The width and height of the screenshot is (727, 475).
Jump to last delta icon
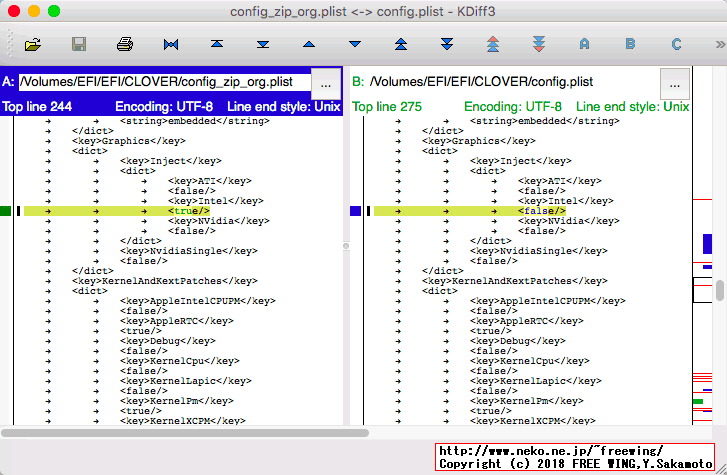point(263,45)
